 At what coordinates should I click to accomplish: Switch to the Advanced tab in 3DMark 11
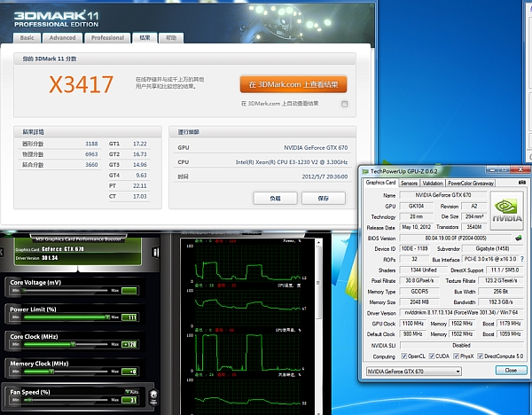62,37
